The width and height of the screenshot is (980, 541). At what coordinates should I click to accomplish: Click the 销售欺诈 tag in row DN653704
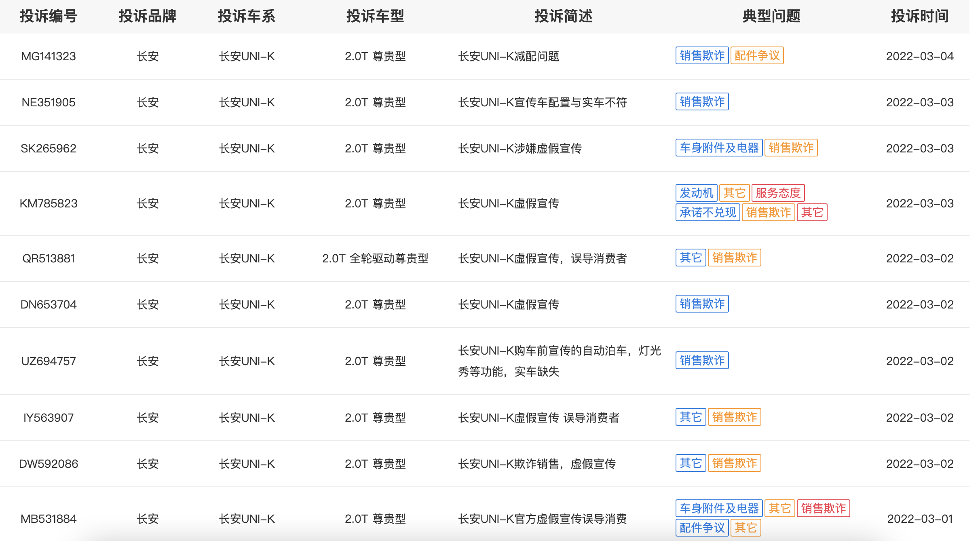tap(702, 304)
